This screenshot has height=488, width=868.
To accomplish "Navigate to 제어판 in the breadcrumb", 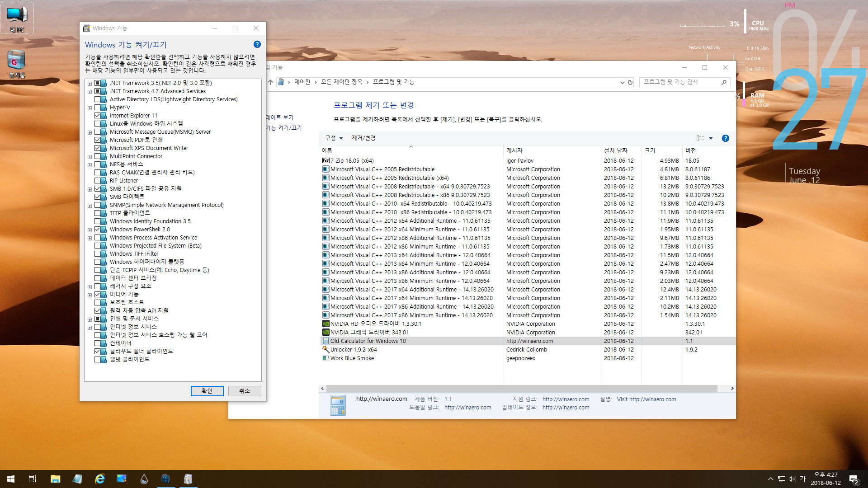I will point(302,82).
